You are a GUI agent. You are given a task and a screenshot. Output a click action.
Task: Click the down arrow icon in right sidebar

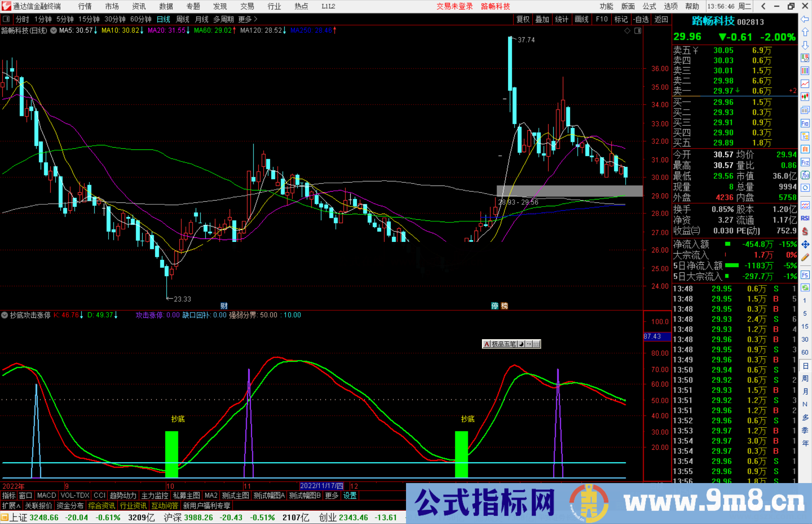pyautogui.click(x=805, y=45)
